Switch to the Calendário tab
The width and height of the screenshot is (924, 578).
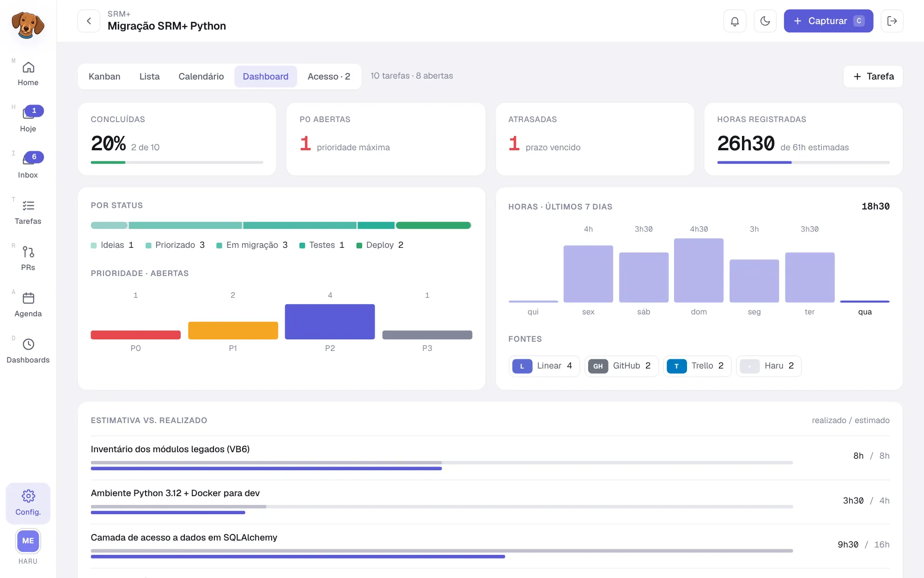coord(201,76)
